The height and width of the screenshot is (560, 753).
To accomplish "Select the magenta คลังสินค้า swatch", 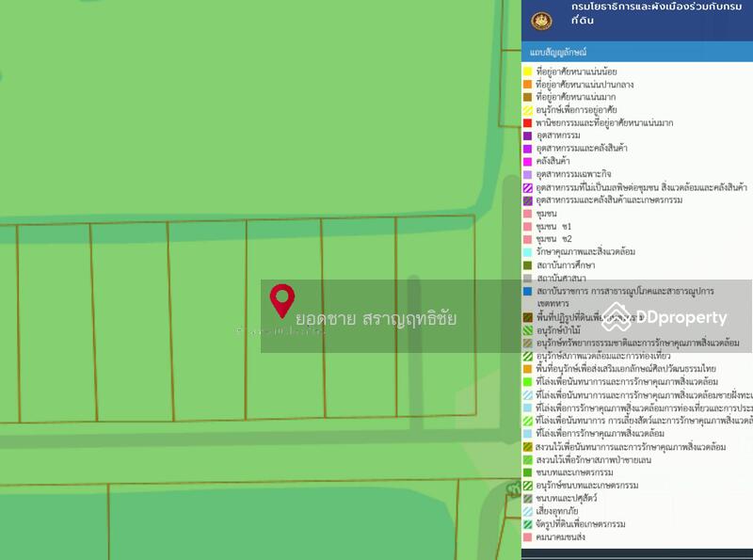I will click(x=527, y=161).
